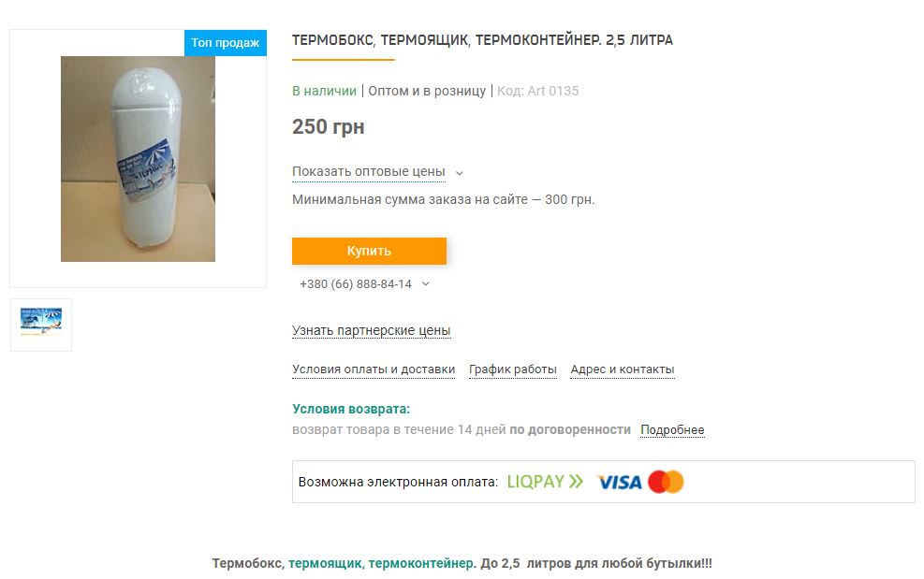The width and height of the screenshot is (924, 579).
Task: Click the LIQPAY payment logo
Action: [x=545, y=482]
